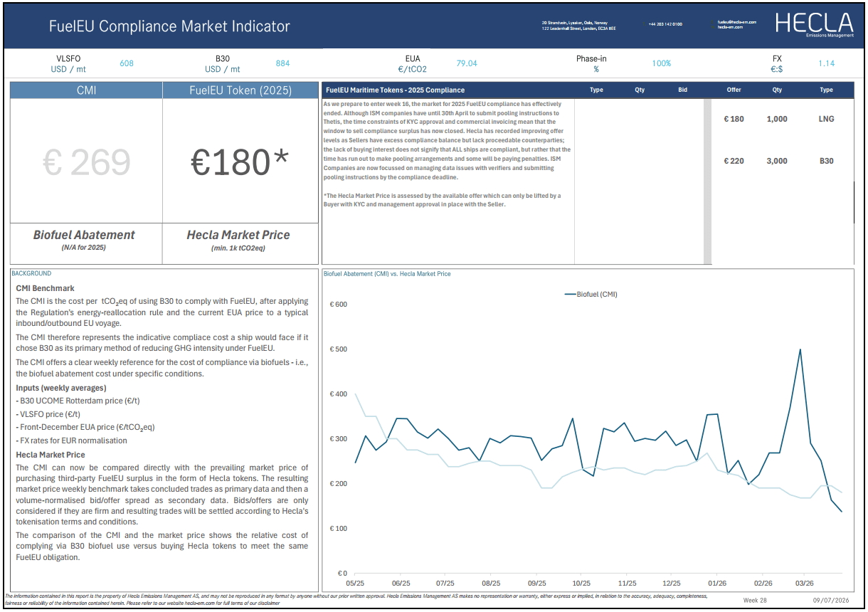Click the chart title Biofuel Abatement vs. Hecla Market Price
Viewport: 868px width, 612px height.
(x=387, y=273)
